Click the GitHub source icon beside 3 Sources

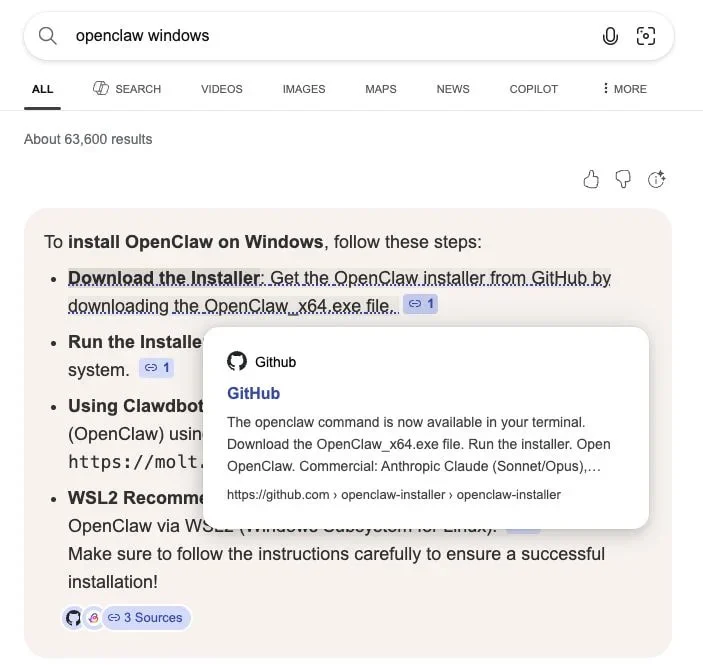point(73,618)
